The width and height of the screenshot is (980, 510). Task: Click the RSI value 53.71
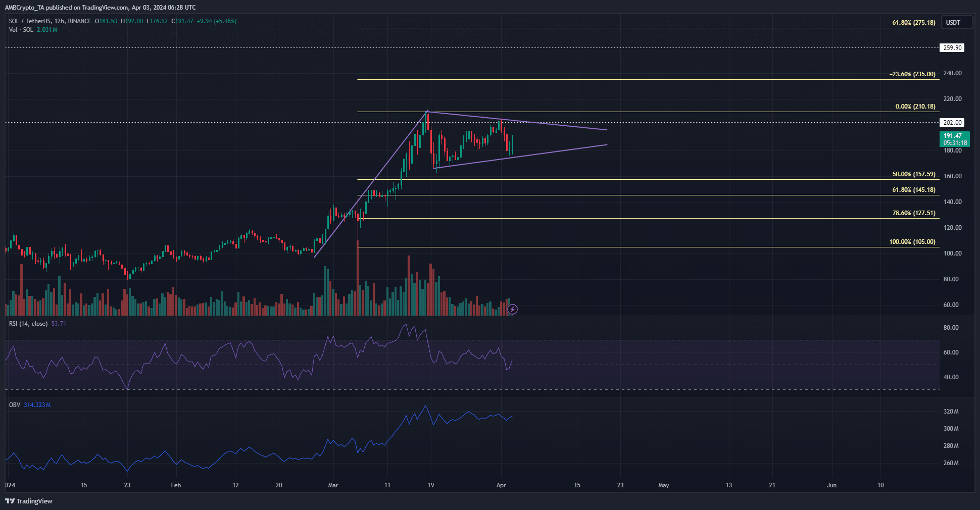point(59,324)
